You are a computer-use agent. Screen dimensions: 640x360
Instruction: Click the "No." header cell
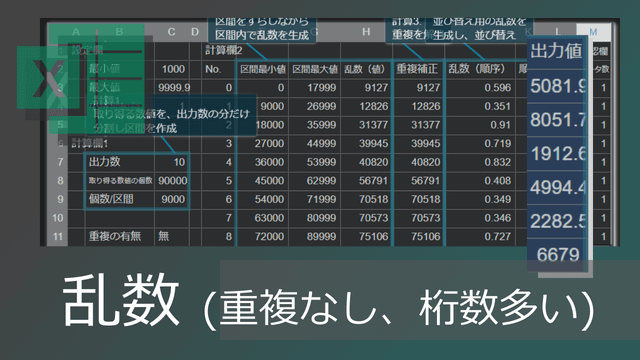point(219,69)
